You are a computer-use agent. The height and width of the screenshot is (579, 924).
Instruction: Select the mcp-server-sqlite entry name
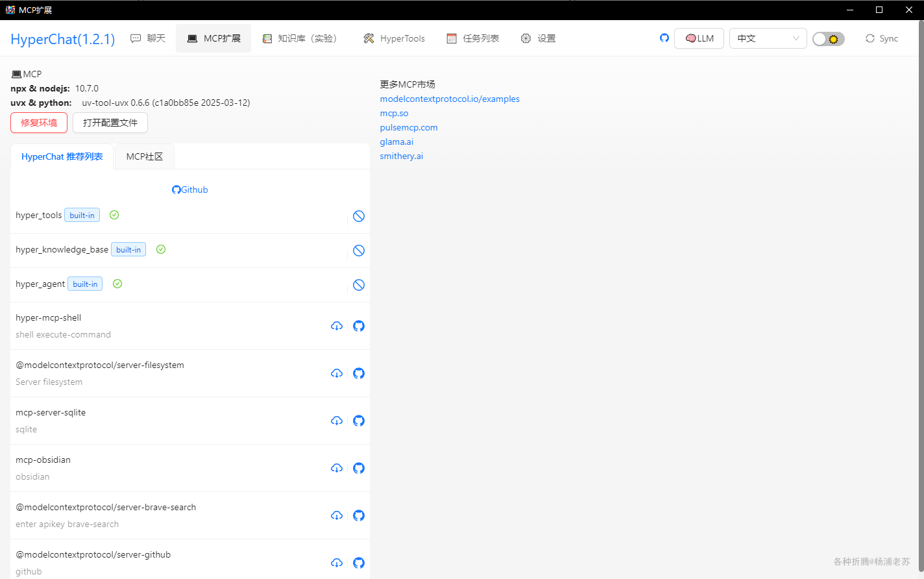pos(51,412)
